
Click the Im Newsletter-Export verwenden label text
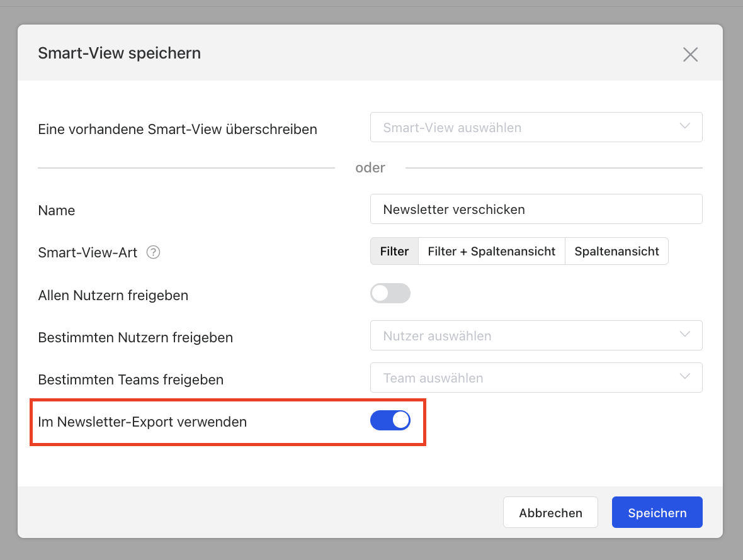[x=142, y=422]
